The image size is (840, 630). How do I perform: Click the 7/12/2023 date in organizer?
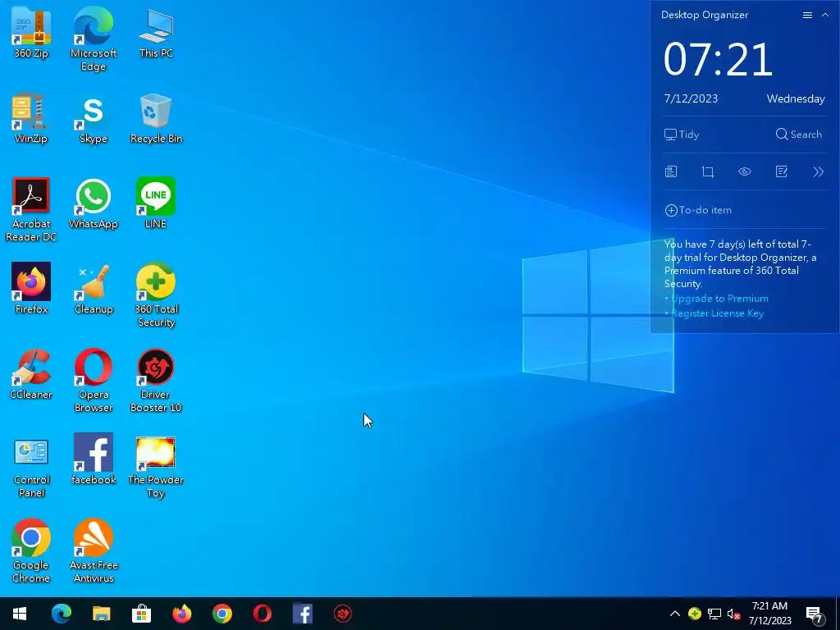pos(691,98)
